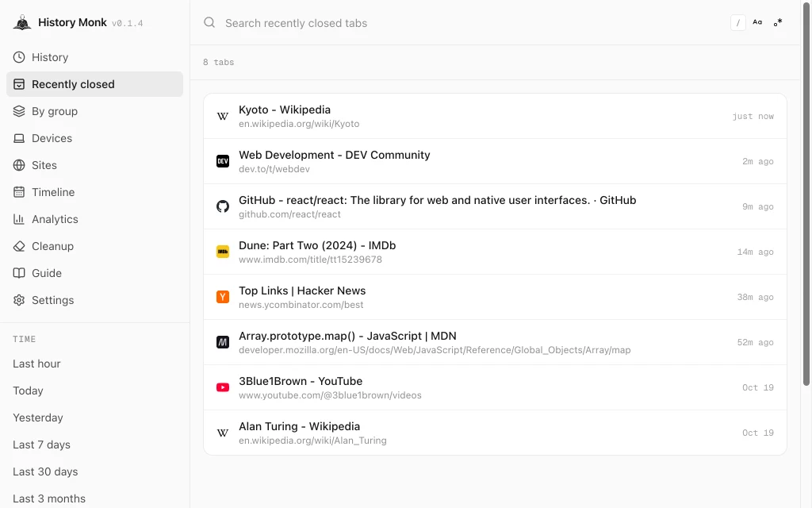Click the www.imdb.com/title/tt15239678 URL
The image size is (812, 508).
coord(310,260)
